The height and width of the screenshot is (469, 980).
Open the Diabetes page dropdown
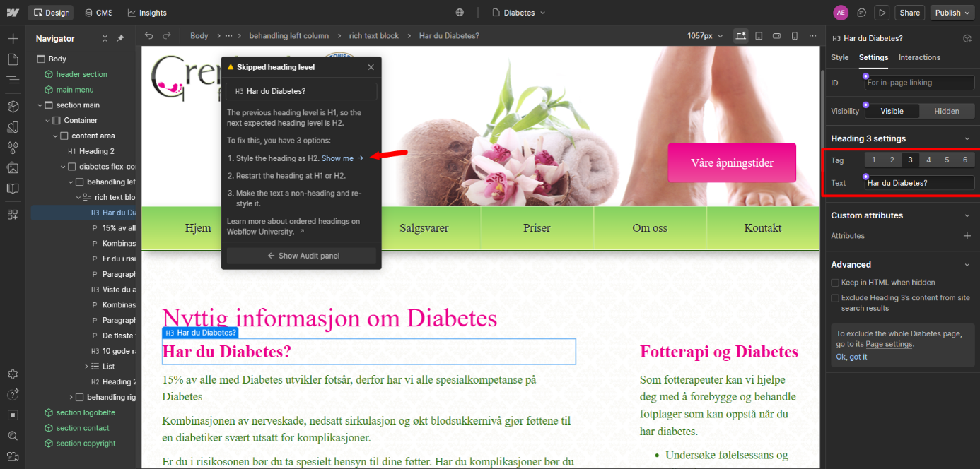point(519,13)
